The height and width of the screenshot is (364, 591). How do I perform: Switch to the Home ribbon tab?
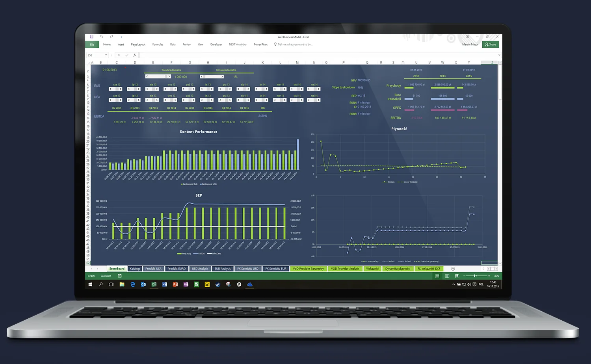coord(107,45)
